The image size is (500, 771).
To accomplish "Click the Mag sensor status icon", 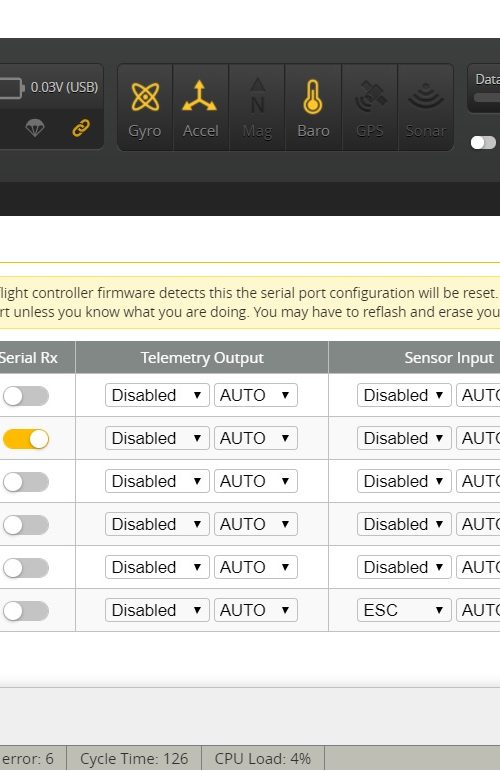I will click(257, 108).
